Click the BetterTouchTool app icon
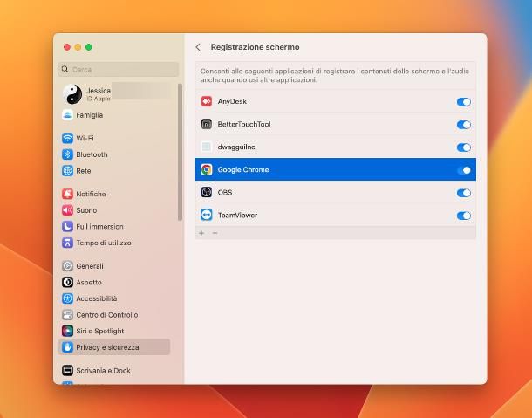Viewport: 532px width, 418px height. [x=207, y=124]
